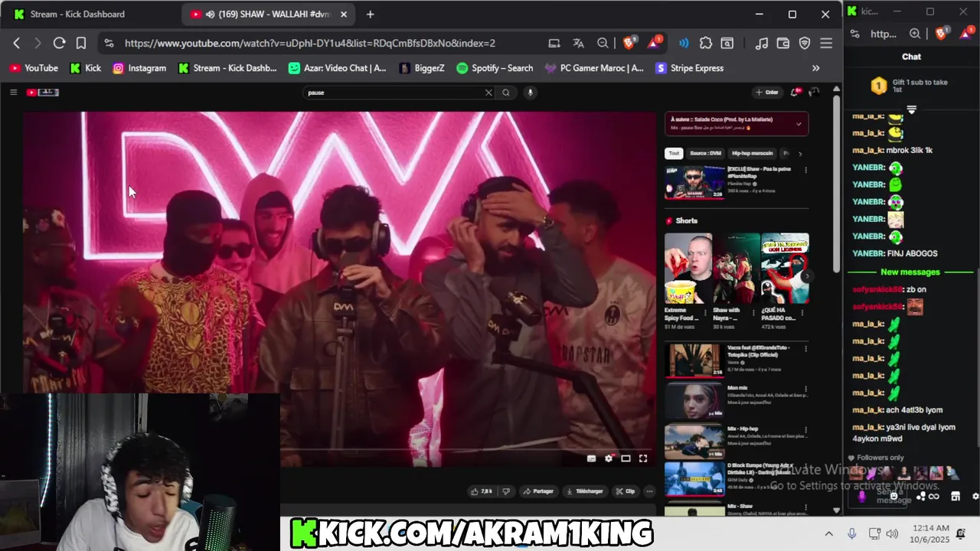Viewport: 980px width, 551px height.
Task: Click the Clip button under the video
Action: [626, 491]
